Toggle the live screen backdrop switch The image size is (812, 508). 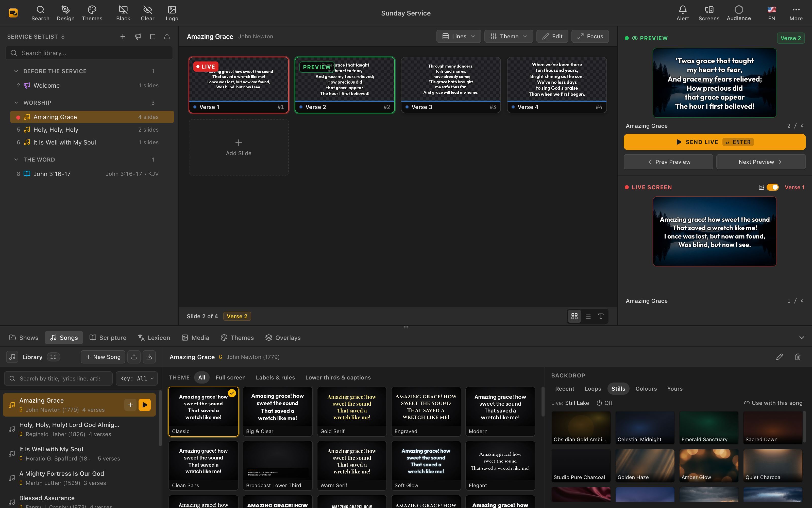pyautogui.click(x=773, y=187)
